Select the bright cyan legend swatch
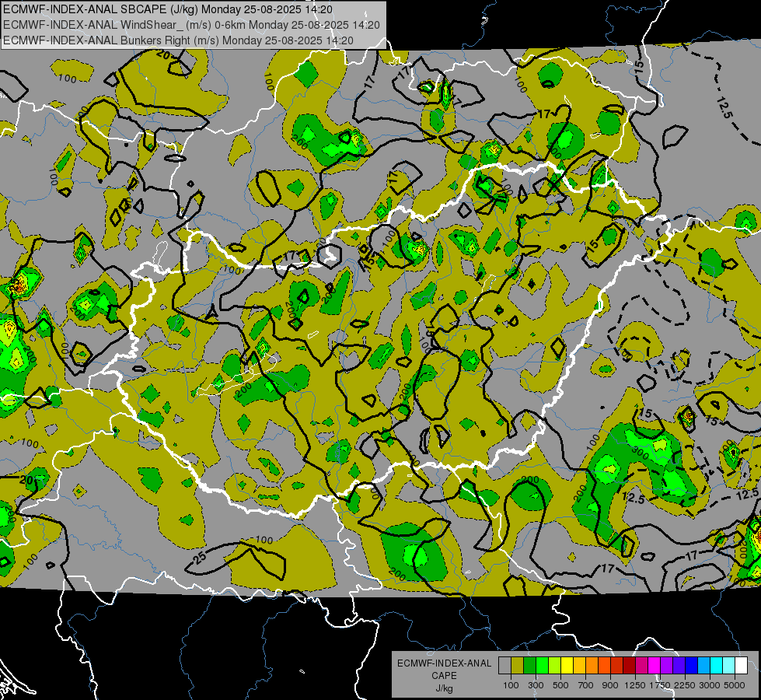The image size is (761, 700). tap(717, 665)
